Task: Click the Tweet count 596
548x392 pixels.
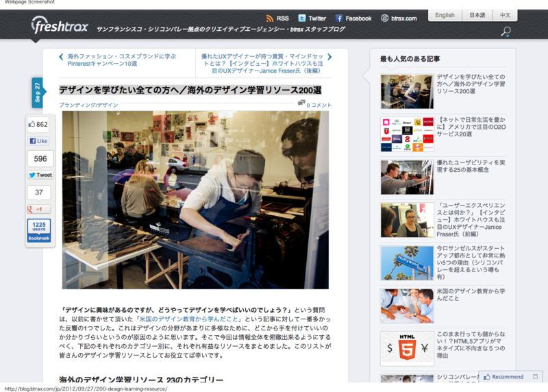Action: click(40, 159)
